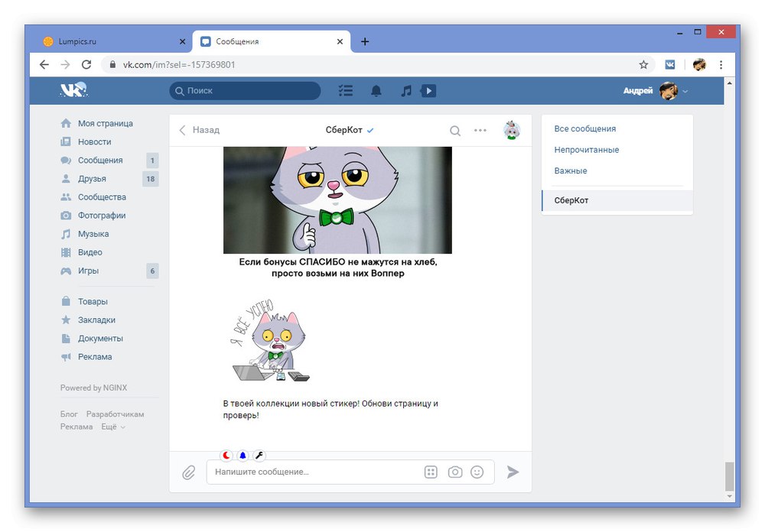View site security lock info
Viewport: 765px width, 532px height.
[112, 64]
